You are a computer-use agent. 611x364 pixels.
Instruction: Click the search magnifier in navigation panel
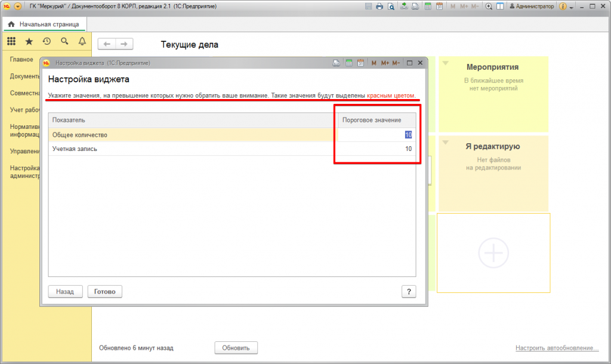pos(64,41)
